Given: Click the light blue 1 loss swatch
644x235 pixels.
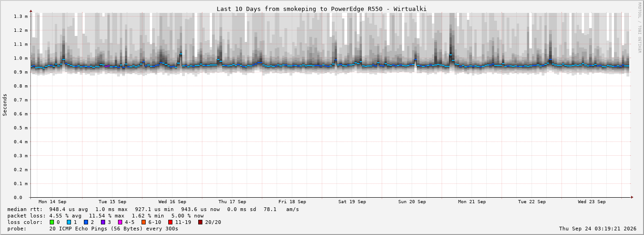Looking at the screenshot, I should pos(69,222).
